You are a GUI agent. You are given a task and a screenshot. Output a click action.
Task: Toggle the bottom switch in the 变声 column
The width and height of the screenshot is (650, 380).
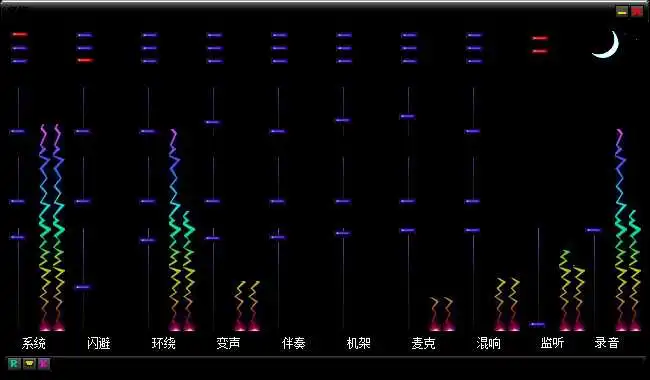coord(214,61)
